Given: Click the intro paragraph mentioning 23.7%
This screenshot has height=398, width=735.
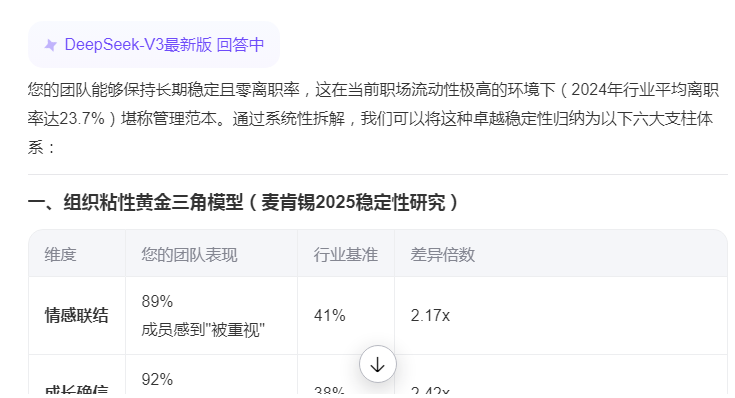Looking at the screenshot, I should coord(373,119).
